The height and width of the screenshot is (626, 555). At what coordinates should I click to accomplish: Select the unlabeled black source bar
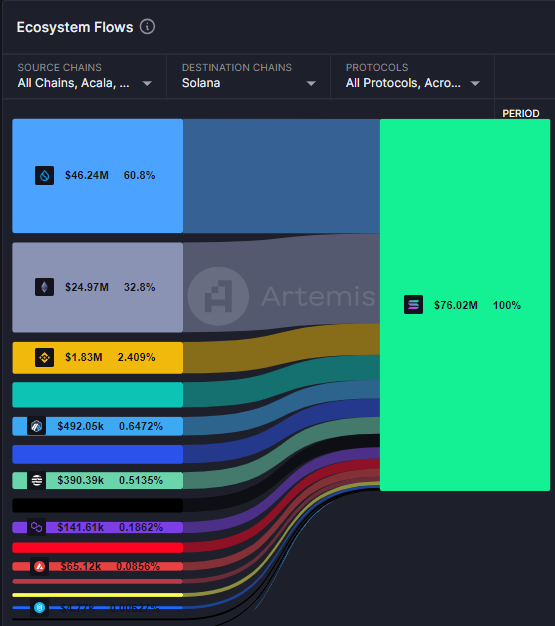pos(97,505)
